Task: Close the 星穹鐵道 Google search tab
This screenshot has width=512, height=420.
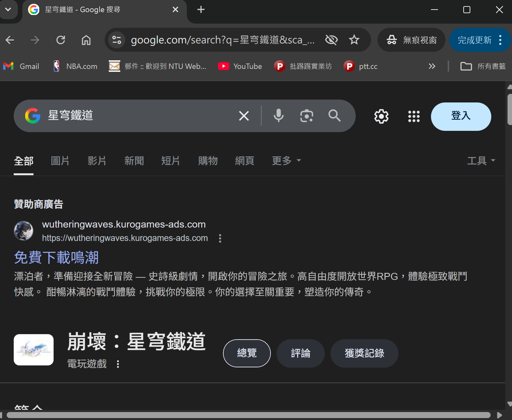Action: pyautogui.click(x=175, y=10)
